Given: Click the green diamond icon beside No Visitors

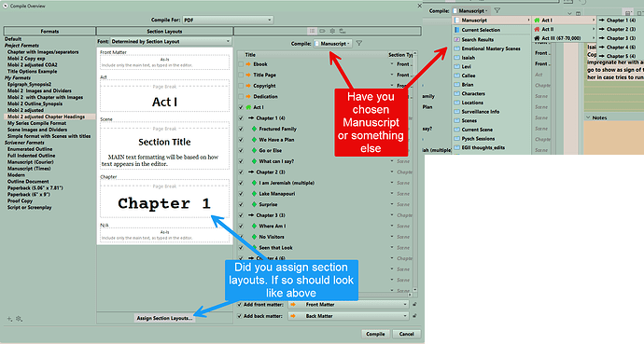Looking at the screenshot, I should pos(254,237).
